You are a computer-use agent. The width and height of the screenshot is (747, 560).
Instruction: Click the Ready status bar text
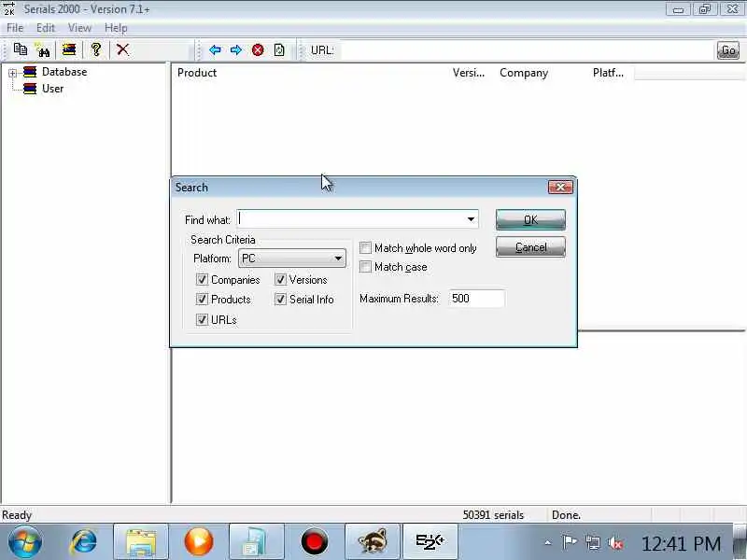click(x=17, y=515)
